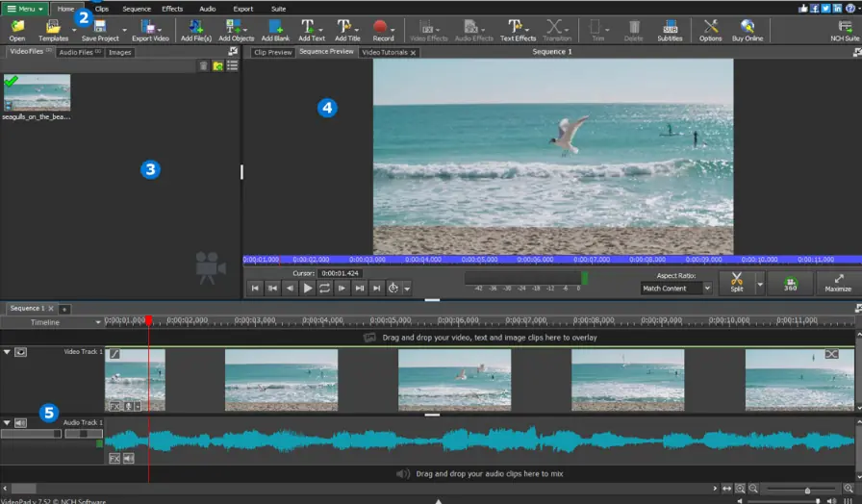
Task: Adjust the Audio Track 1 pan slider
Action: click(84, 434)
